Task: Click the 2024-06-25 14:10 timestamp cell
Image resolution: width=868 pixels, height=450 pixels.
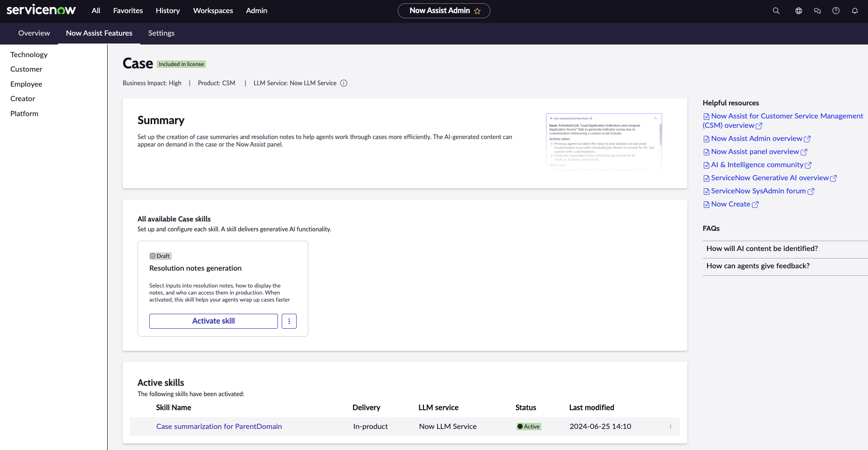Action: pos(600,427)
